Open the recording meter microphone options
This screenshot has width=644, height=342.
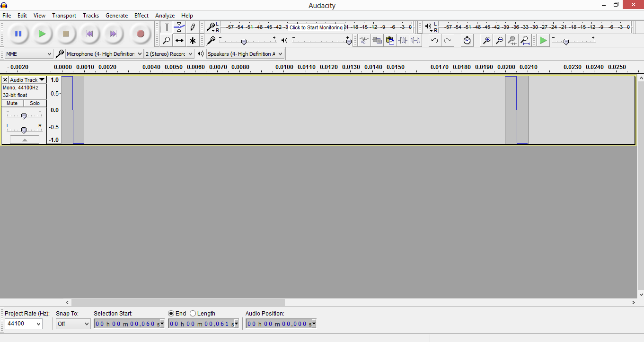(x=212, y=27)
